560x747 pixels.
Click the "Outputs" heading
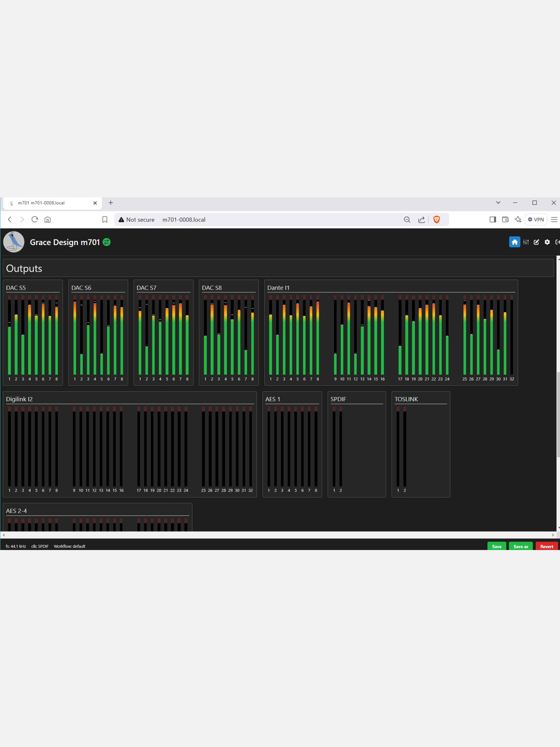coord(24,269)
